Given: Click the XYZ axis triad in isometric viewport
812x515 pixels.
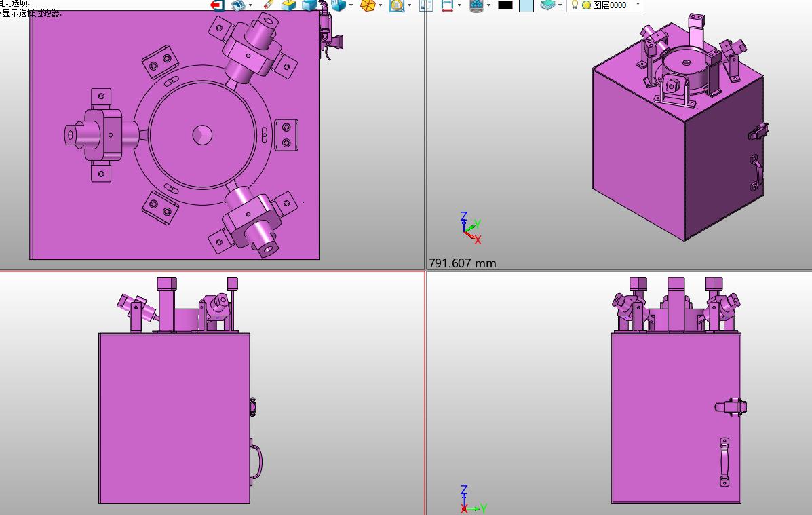Looking at the screenshot, I should point(471,228).
